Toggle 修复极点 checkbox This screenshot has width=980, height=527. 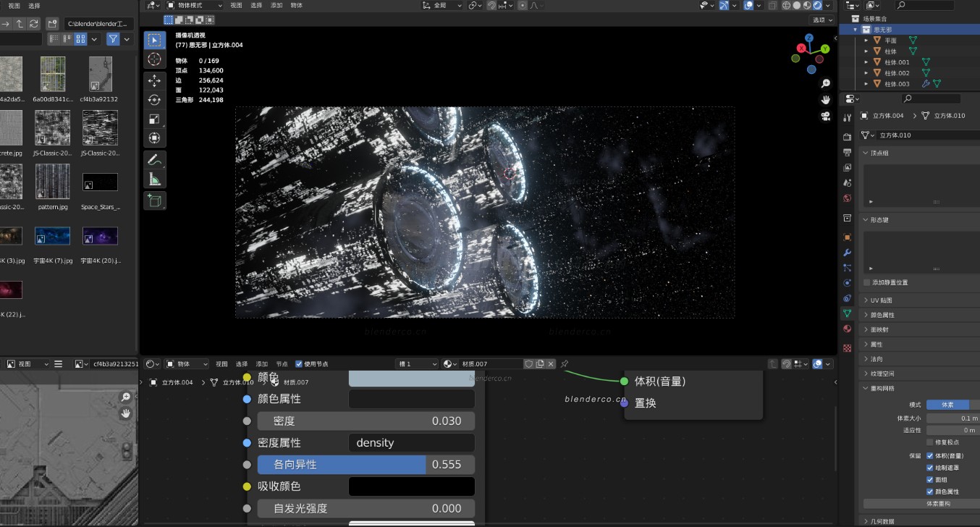930,442
